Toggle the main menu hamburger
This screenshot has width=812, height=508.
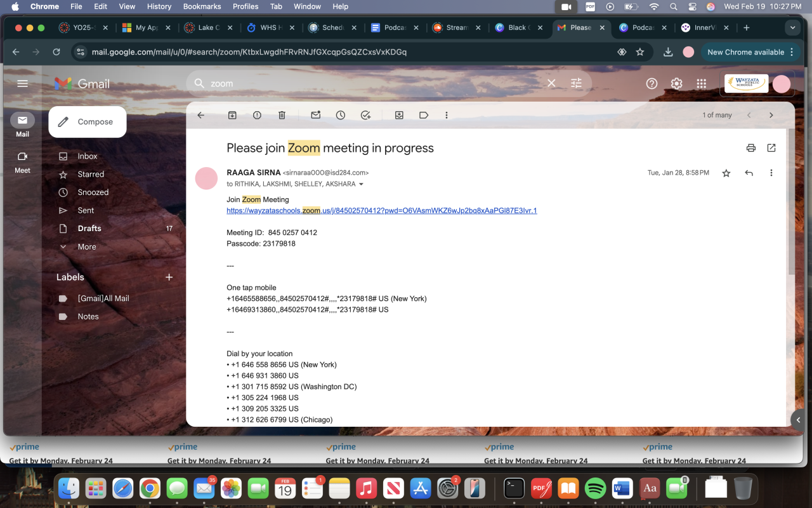[23, 83]
